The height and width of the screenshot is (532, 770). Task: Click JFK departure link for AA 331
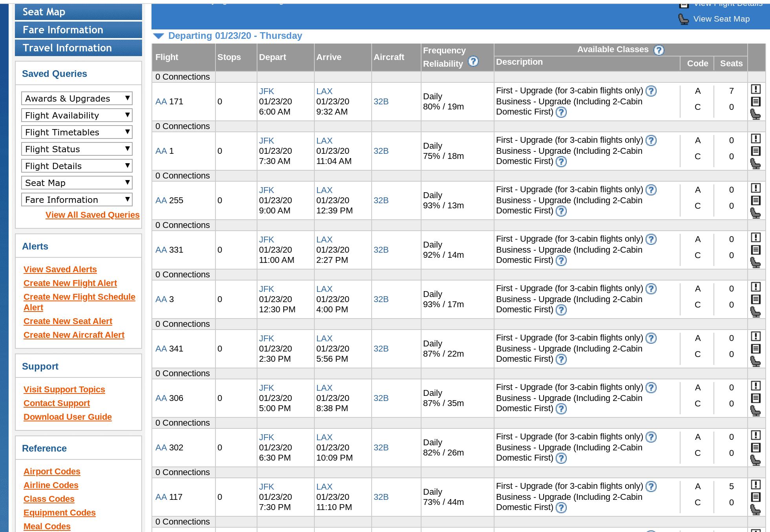[266, 240]
